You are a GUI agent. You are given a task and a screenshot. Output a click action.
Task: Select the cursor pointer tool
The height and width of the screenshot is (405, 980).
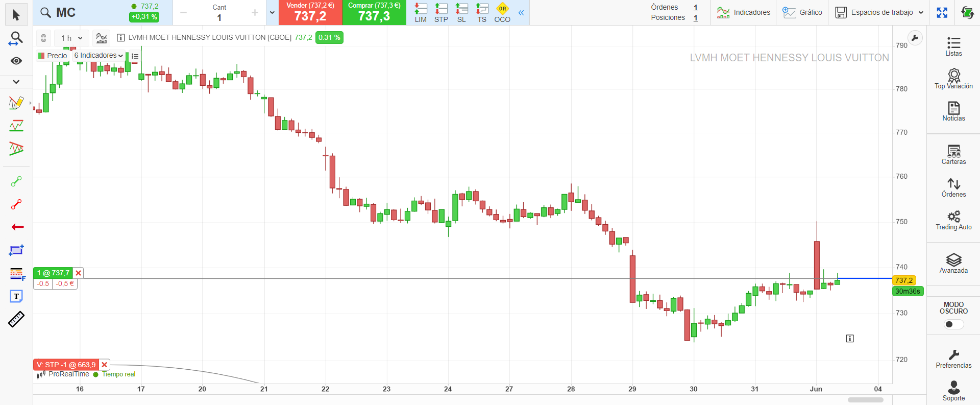click(16, 15)
